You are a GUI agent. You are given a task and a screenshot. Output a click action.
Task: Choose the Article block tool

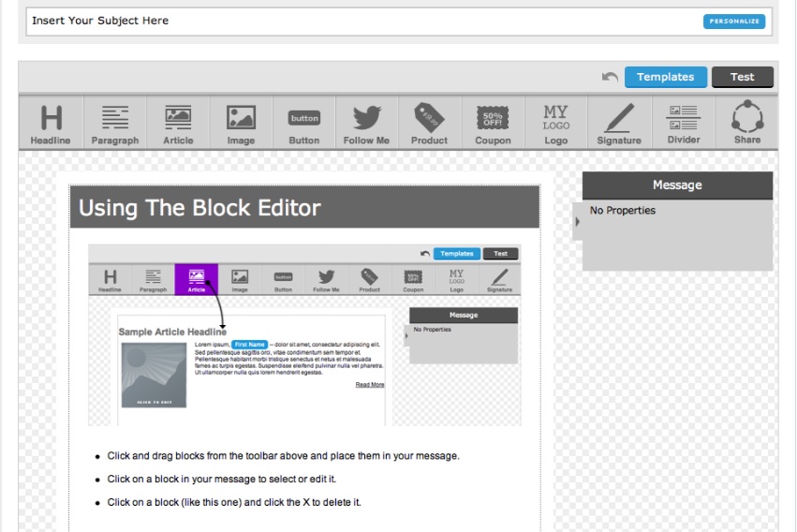pos(178,124)
